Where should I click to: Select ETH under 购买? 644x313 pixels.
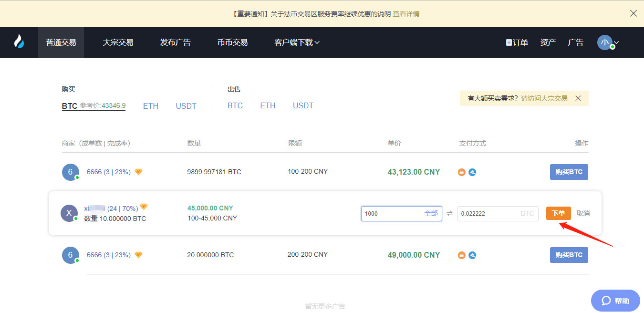151,106
